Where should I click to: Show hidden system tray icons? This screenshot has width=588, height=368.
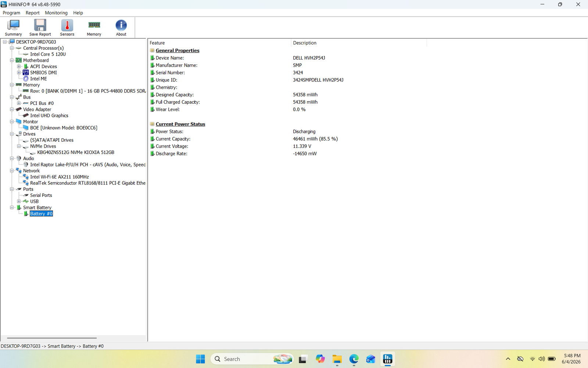pyautogui.click(x=508, y=359)
